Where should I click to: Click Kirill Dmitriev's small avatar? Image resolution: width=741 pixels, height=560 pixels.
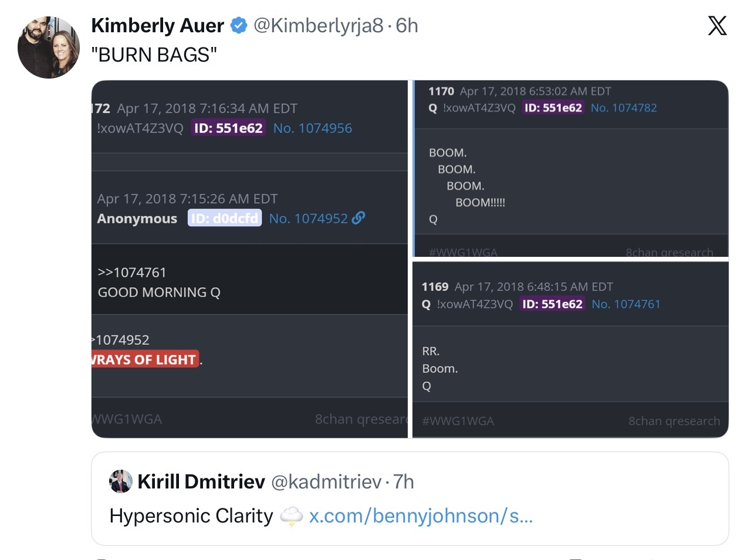(x=121, y=481)
